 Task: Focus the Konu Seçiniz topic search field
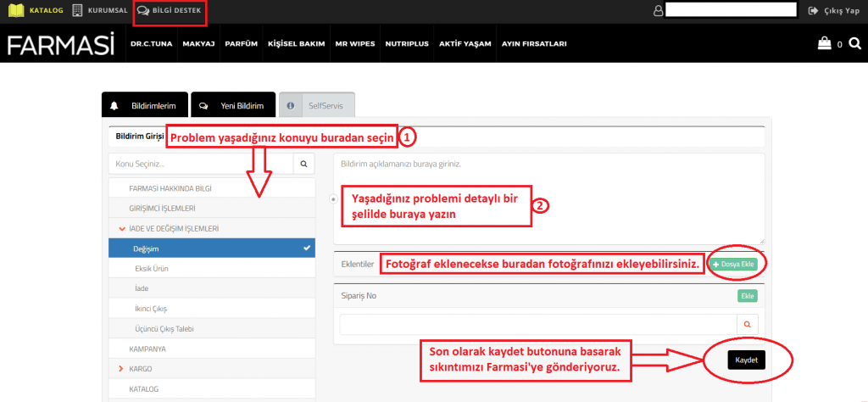(201, 164)
